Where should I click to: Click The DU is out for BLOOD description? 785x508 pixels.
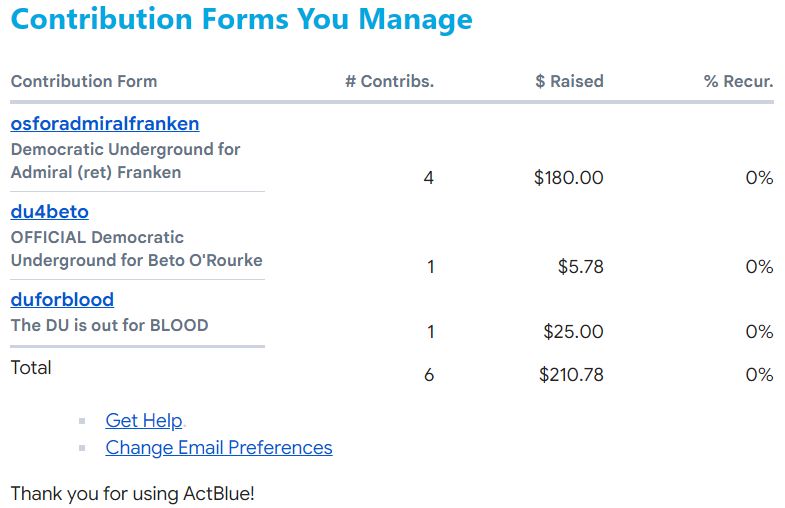109,325
